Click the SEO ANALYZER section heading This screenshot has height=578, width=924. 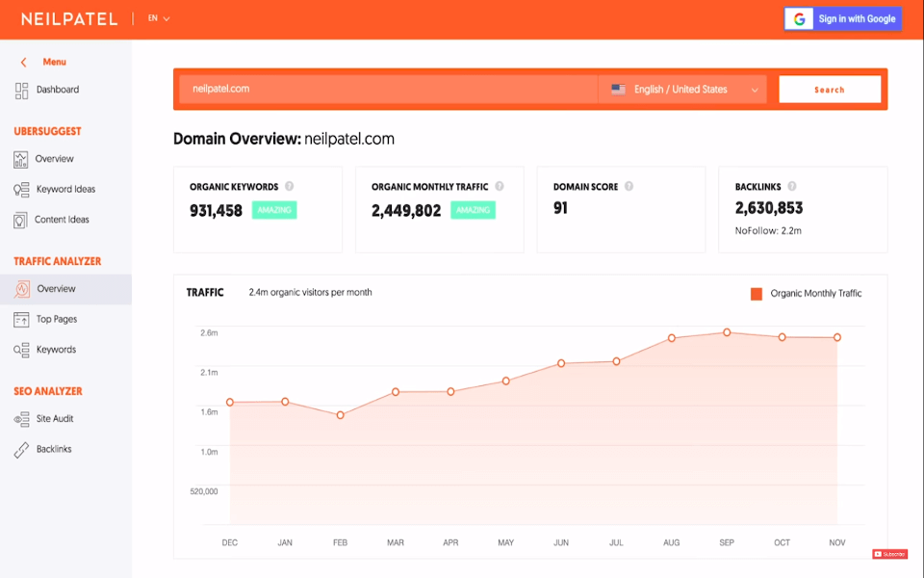48,392
